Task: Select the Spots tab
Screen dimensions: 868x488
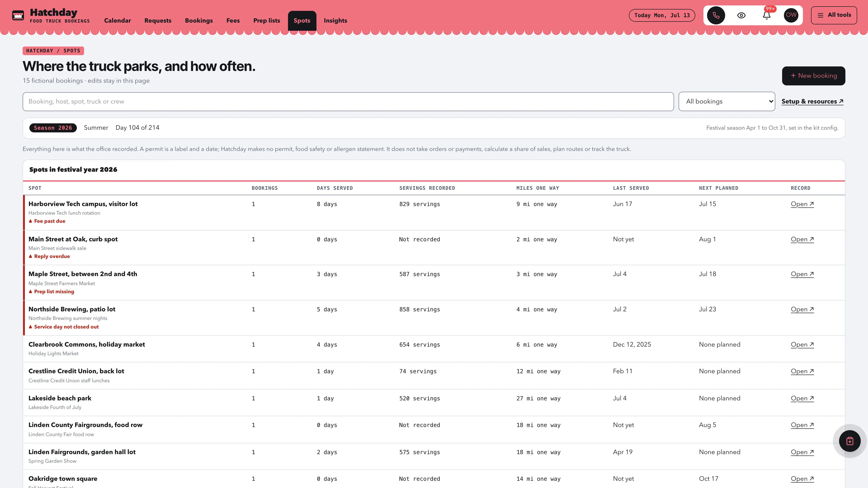Action: pos(302,21)
